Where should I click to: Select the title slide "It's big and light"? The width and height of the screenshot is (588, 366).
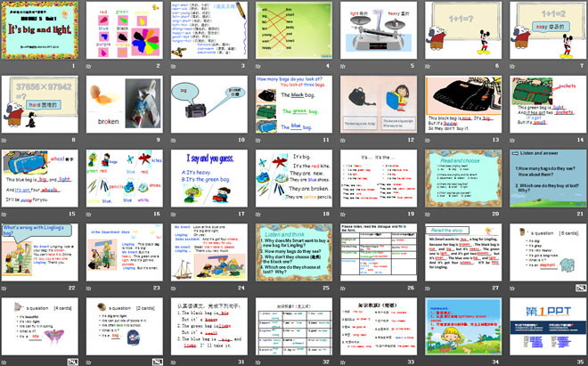pos(40,30)
